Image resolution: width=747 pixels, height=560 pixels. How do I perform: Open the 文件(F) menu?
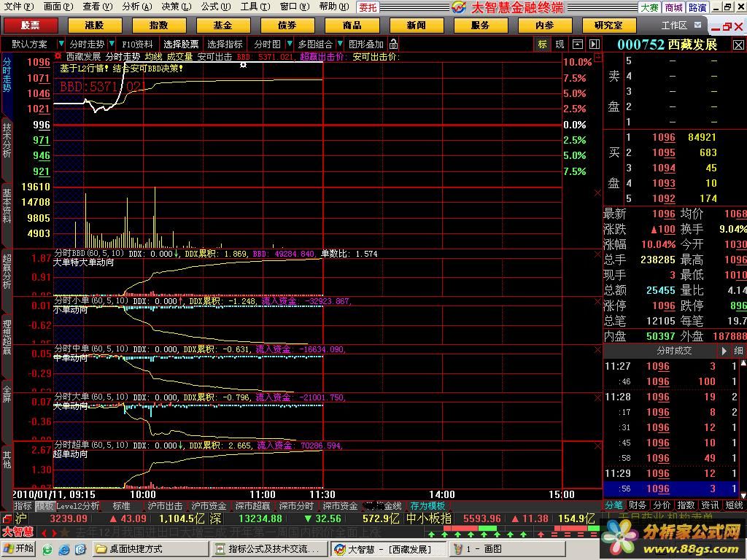[19, 7]
